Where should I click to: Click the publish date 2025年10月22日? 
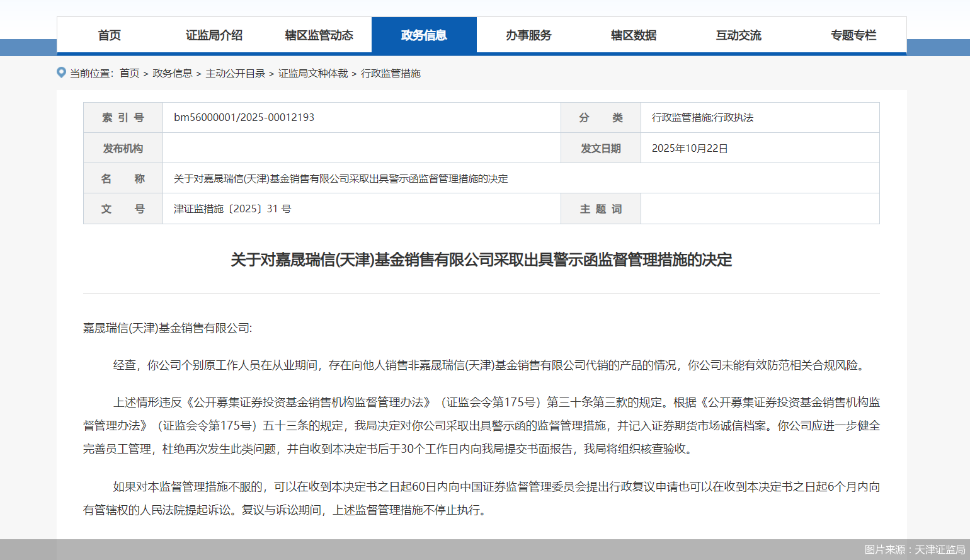690,149
